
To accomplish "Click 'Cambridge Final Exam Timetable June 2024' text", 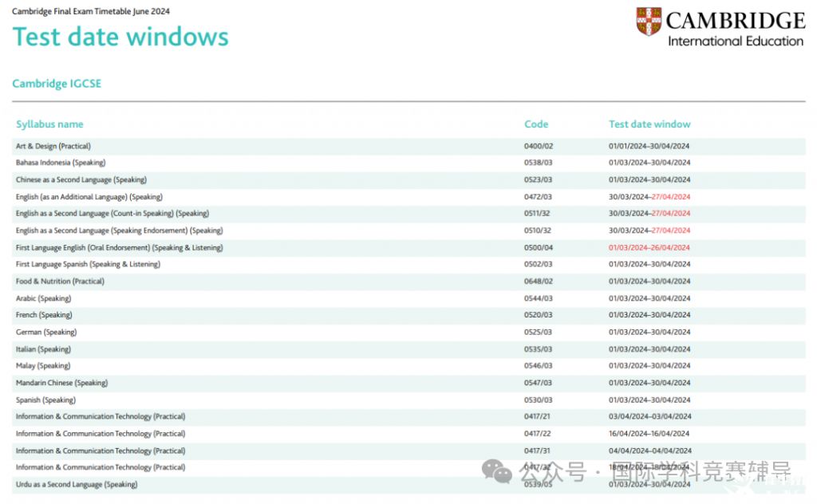I will [x=91, y=11].
